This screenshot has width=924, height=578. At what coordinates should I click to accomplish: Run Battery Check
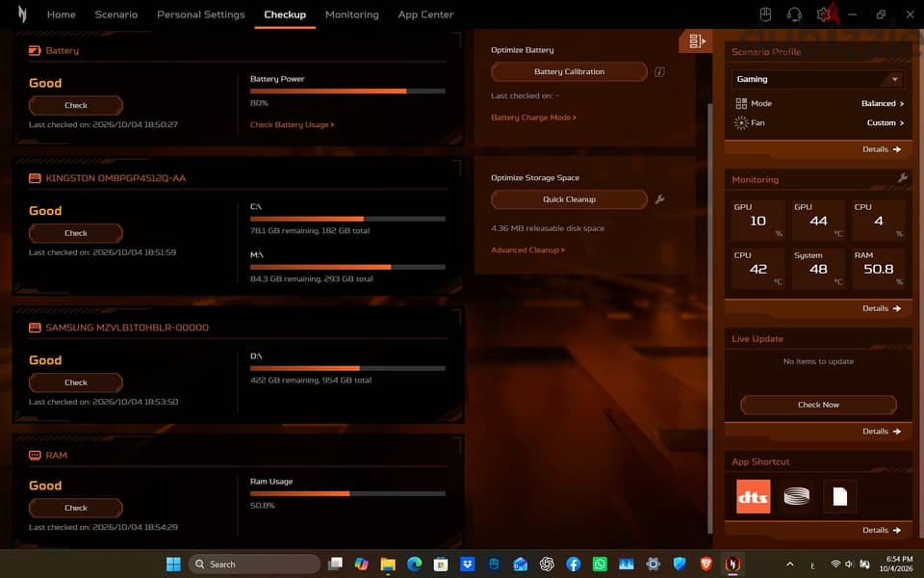coord(76,106)
